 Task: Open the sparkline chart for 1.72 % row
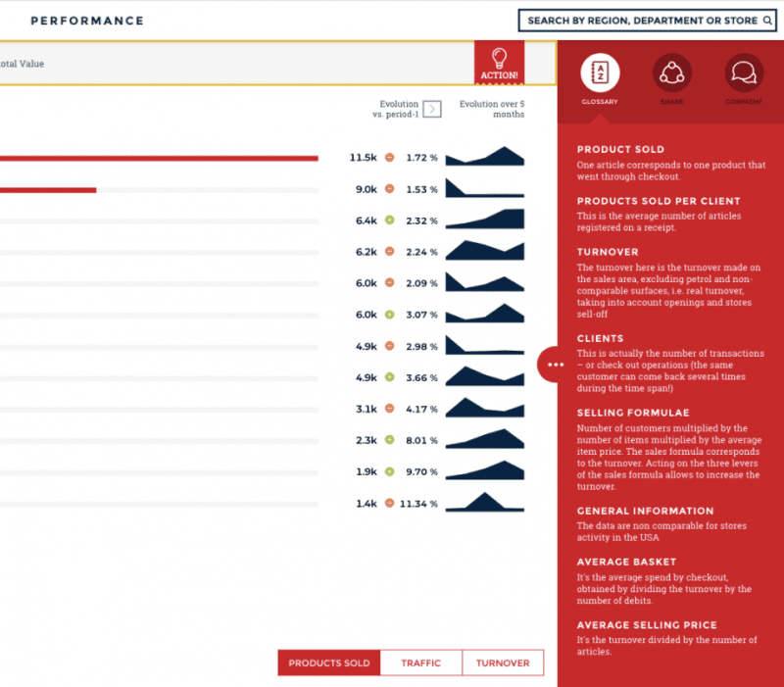tap(484, 157)
